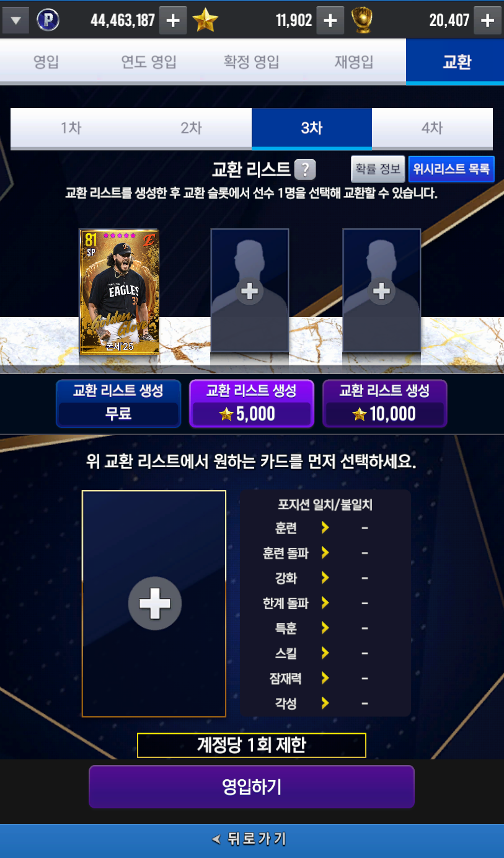This screenshot has height=858, width=504.
Task: Open 위시리스트 목록 button
Action: pos(451,168)
